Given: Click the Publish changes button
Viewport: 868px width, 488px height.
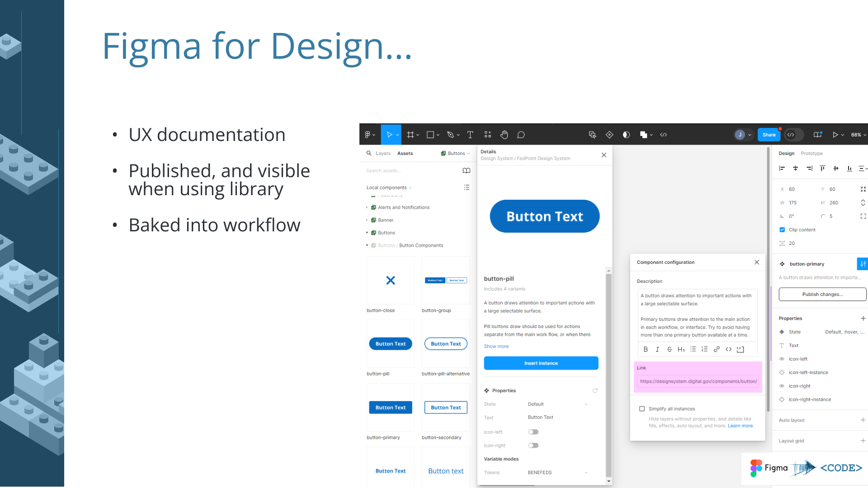Looking at the screenshot, I should 822,294.
